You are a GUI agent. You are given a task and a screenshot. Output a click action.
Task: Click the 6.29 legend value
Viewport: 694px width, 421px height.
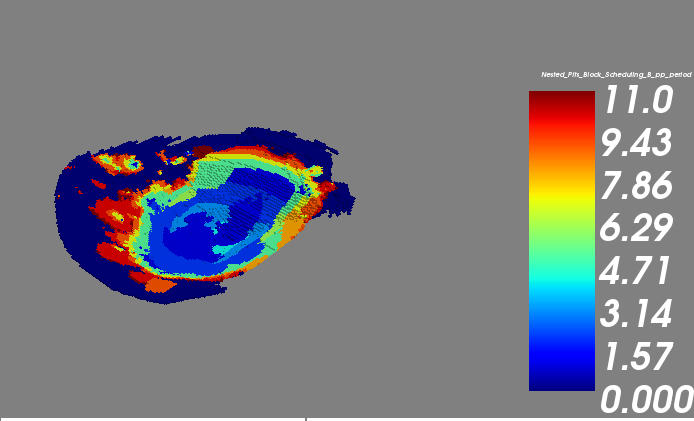pyautogui.click(x=636, y=228)
